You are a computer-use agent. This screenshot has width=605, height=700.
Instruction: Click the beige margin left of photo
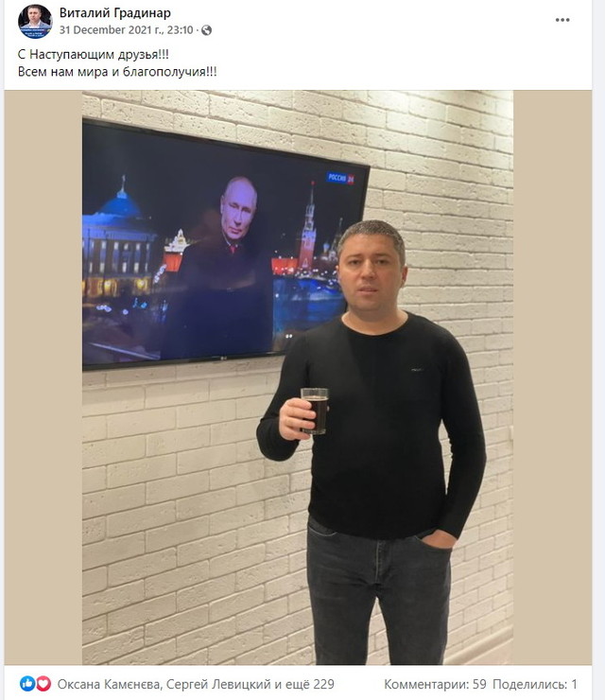pyautogui.click(x=43, y=377)
